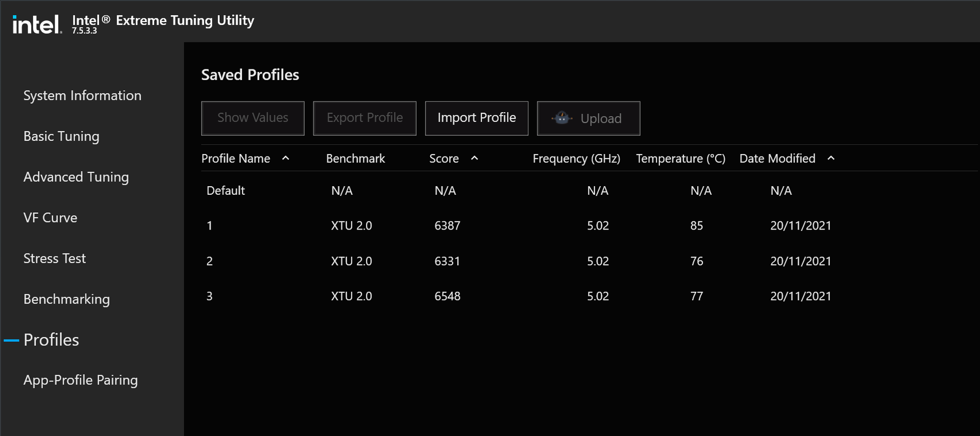Viewport: 980px width, 436px height.
Task: Click the Date Modified header text
Action: (x=777, y=159)
